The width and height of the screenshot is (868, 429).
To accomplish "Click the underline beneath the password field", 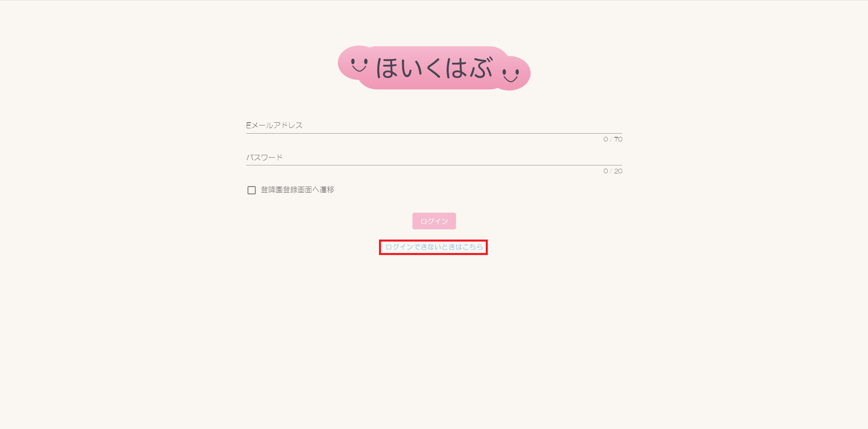I will coord(434,165).
